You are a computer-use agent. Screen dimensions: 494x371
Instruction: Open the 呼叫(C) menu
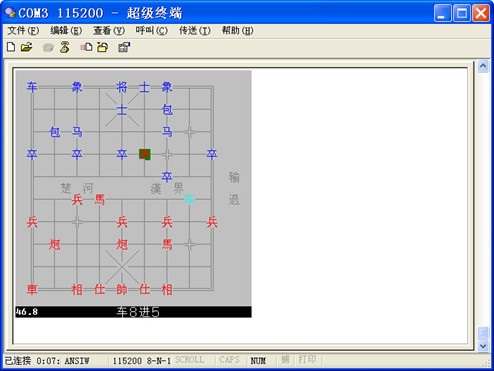point(152,31)
